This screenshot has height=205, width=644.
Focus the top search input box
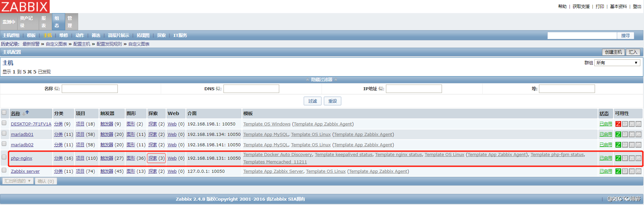coord(582,36)
